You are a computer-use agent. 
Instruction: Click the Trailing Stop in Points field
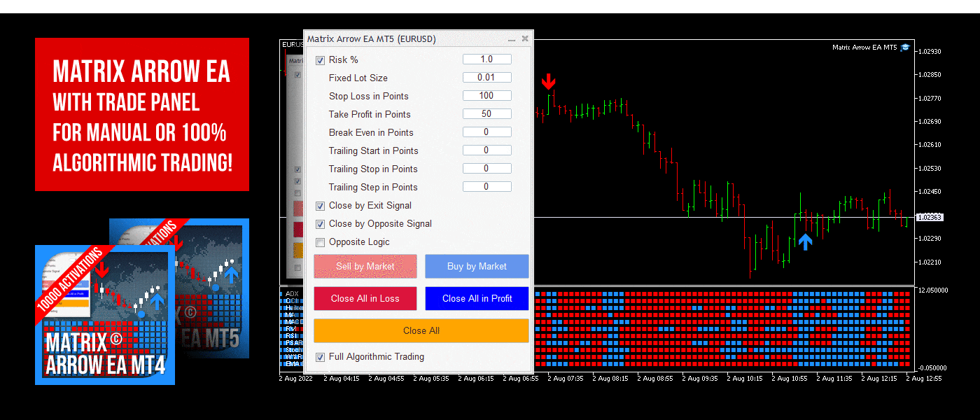coord(486,169)
